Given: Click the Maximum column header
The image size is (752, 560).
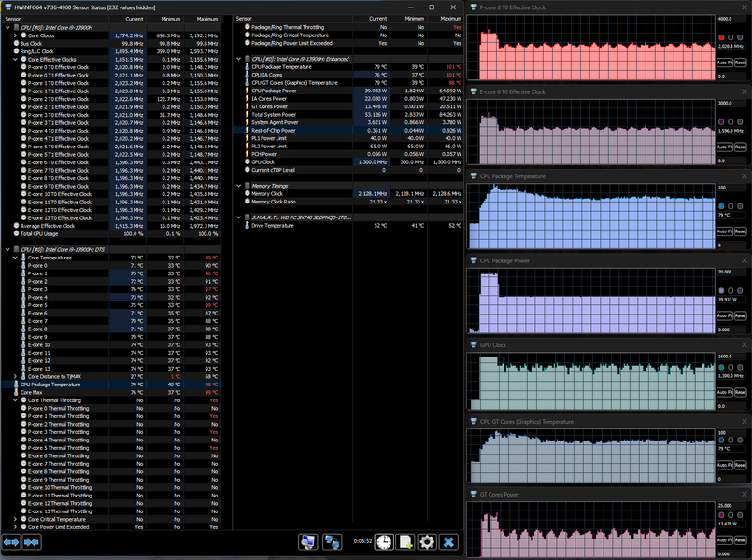Looking at the screenshot, I should [208, 18].
